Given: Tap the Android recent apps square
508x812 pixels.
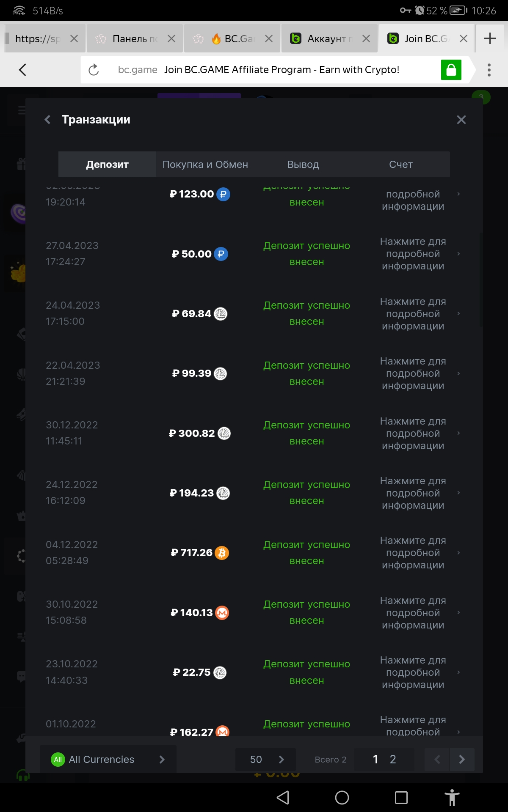Looking at the screenshot, I should [x=401, y=798].
